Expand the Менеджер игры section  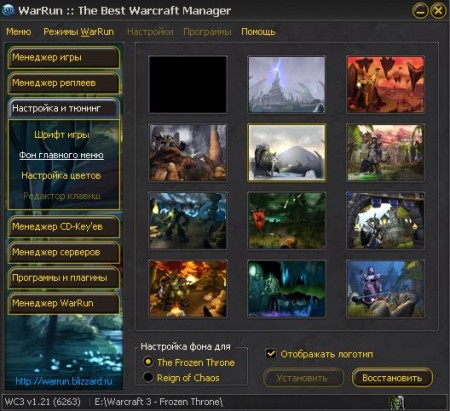[x=64, y=57]
